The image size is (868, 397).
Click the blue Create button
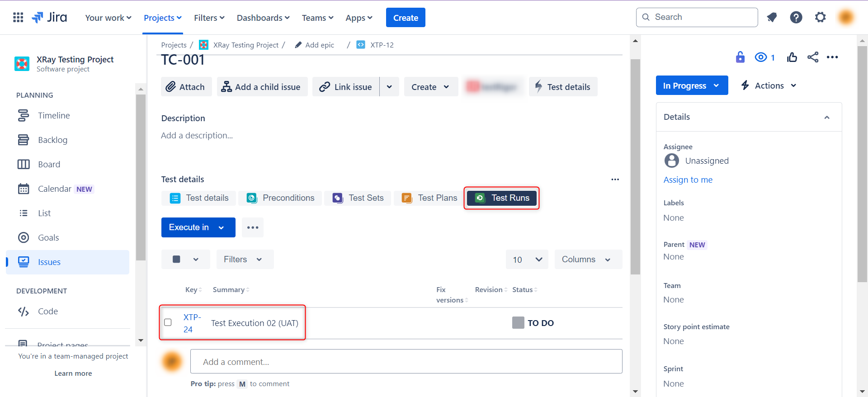tap(405, 18)
